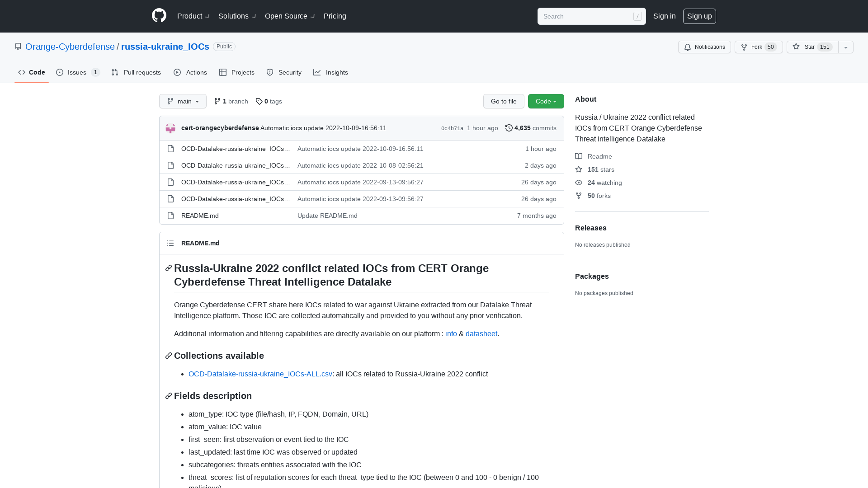Image resolution: width=868 pixels, height=488 pixels.
Task: Open commit message 2022-10-08-02:56:21
Action: tap(360, 165)
